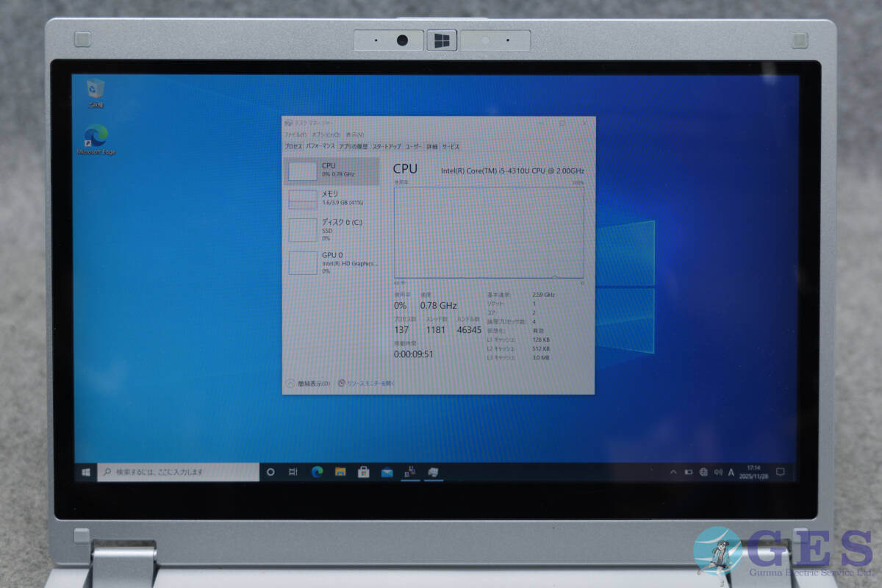Click the Cortana circle icon
This screenshot has height=588, width=882.
270,472
